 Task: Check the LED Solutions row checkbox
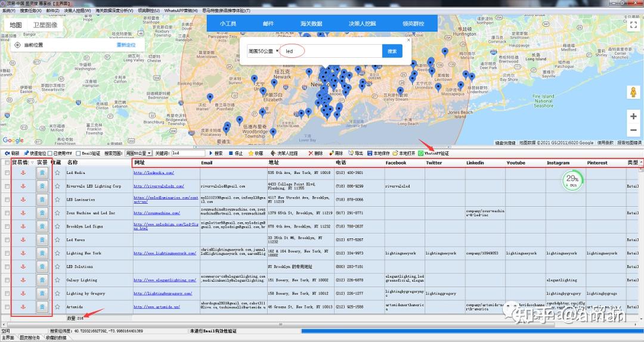7,266
